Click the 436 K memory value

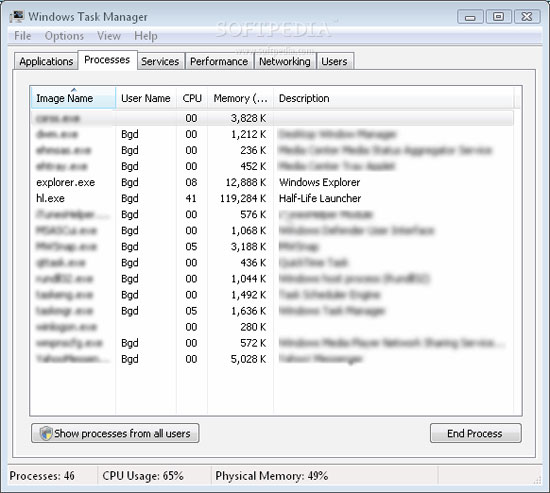coord(253,263)
